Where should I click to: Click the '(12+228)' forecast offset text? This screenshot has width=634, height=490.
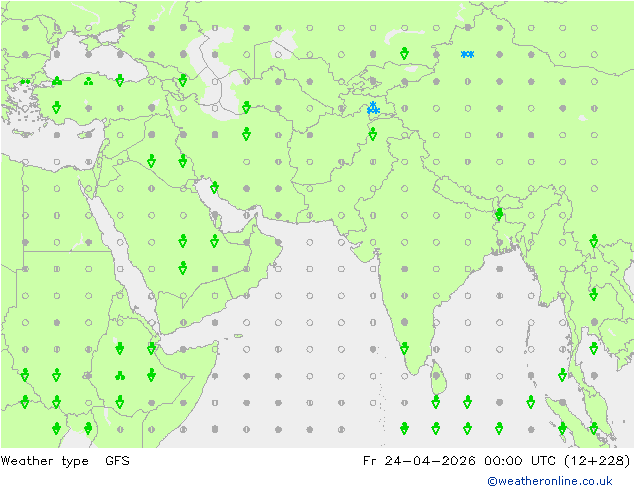click(x=597, y=461)
